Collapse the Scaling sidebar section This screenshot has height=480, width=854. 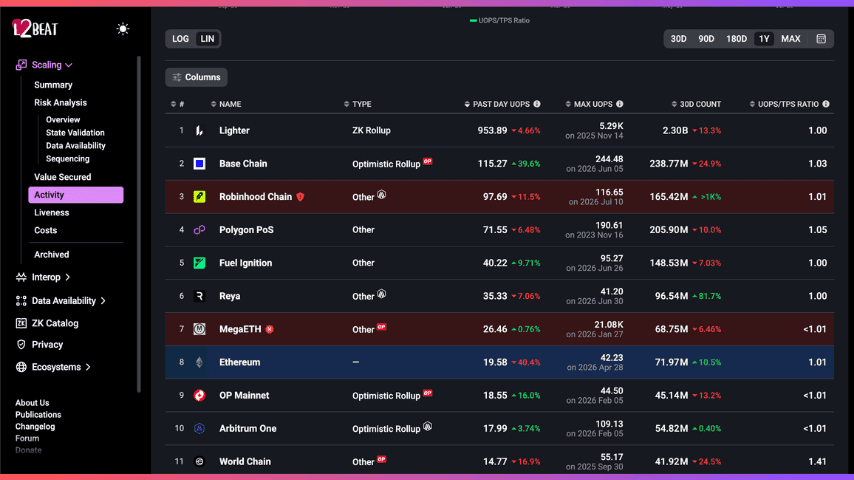(44, 65)
